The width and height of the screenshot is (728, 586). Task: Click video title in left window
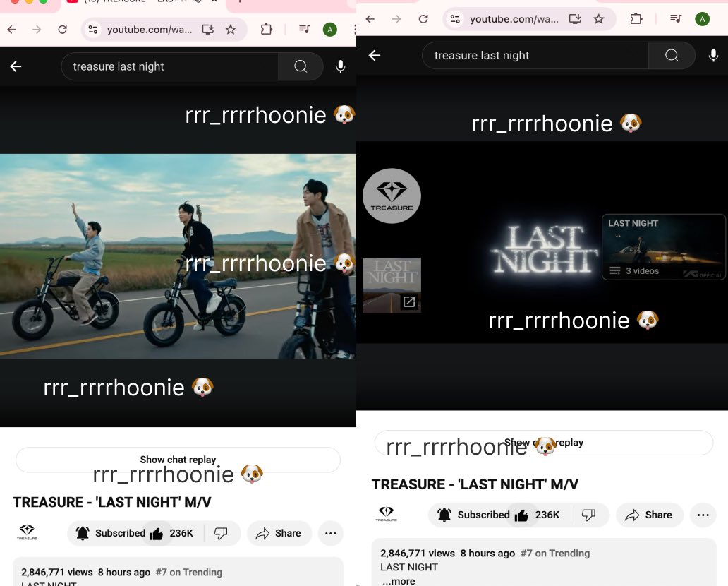pos(112,503)
